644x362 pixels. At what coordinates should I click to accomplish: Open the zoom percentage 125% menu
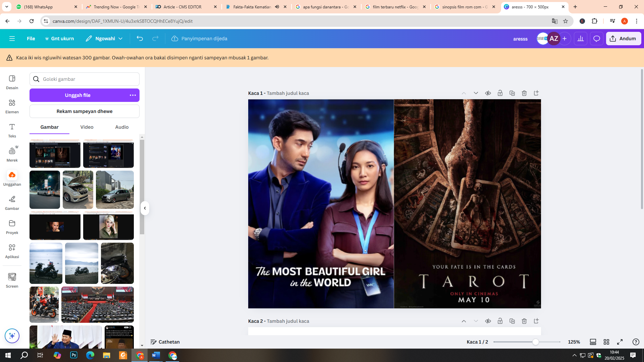click(x=574, y=342)
